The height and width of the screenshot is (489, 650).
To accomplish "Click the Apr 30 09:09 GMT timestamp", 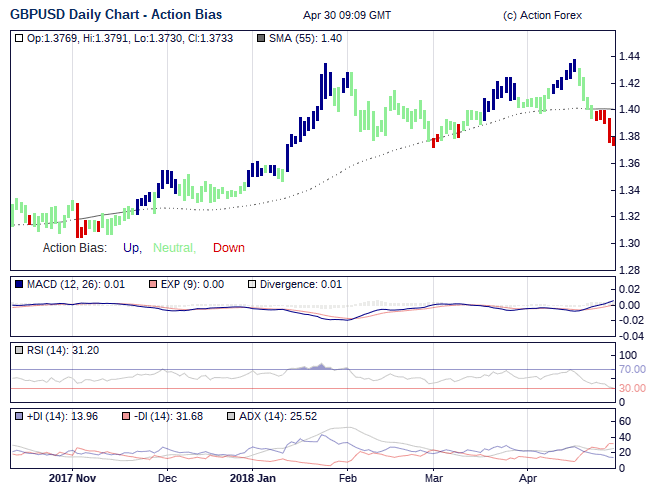I will [x=346, y=16].
